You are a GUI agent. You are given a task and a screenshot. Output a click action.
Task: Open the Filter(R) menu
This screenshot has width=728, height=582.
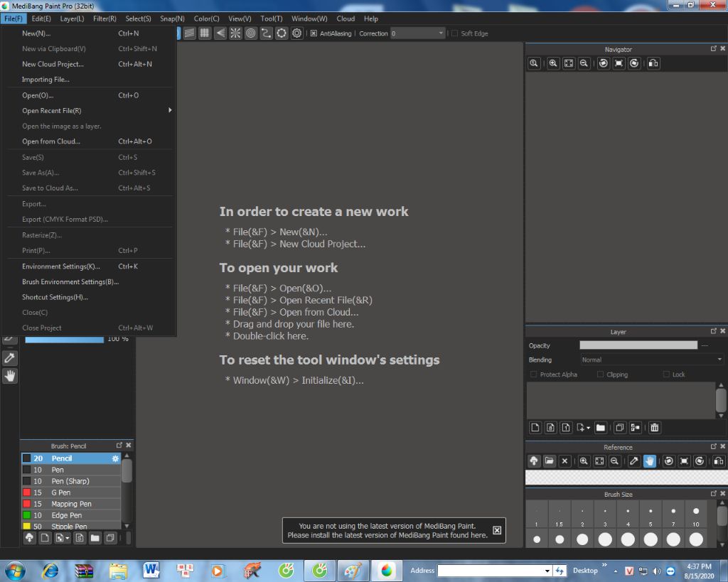[x=105, y=18]
